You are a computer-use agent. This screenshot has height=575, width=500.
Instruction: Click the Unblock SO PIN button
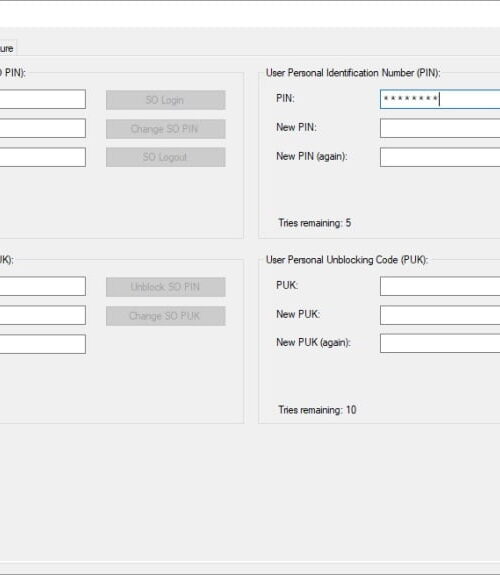165,287
